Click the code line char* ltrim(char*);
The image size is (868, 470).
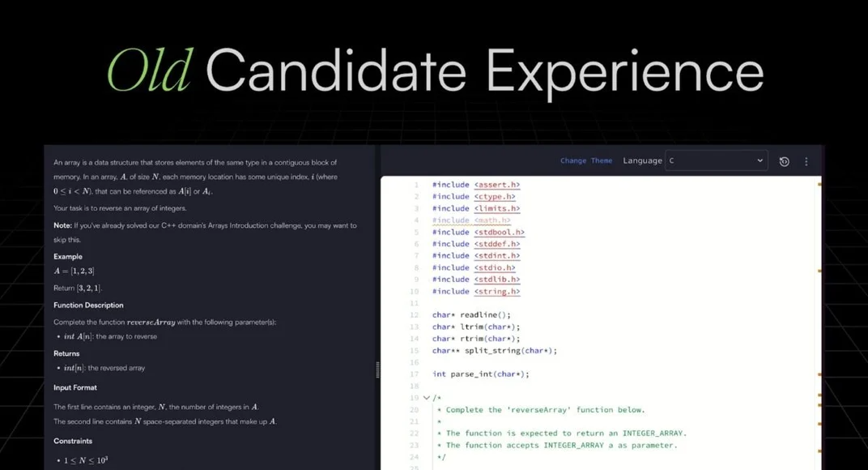point(476,327)
